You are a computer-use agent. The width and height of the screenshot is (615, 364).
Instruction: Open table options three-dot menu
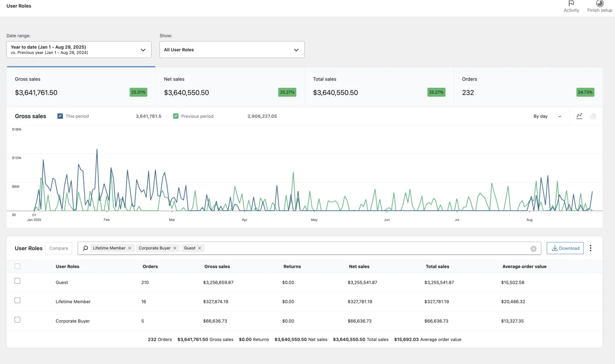590,248
